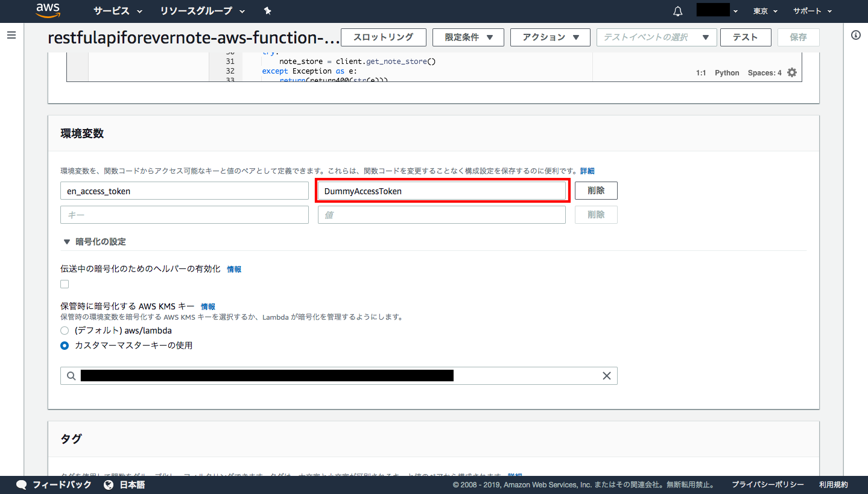Click the 1:1 cursor position indicator
This screenshot has width=868, height=494.
click(x=701, y=73)
